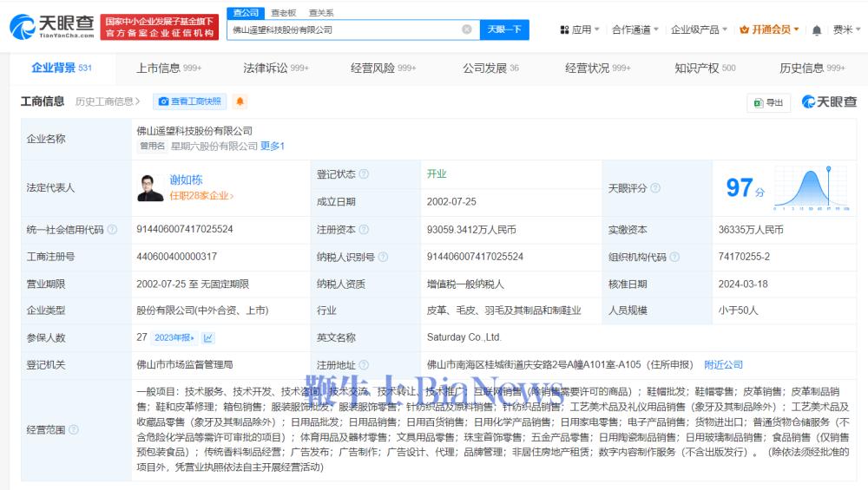Select the 查关系 search tab

click(x=321, y=13)
